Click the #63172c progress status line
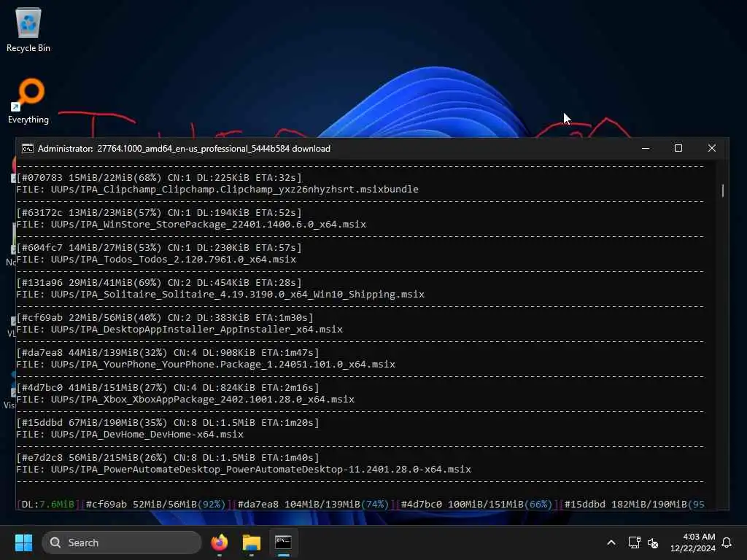This screenshot has width=747, height=560. point(159,212)
